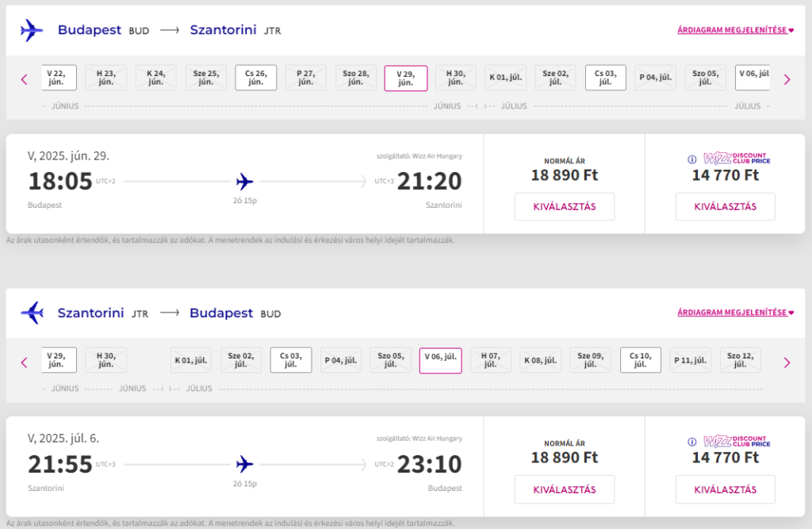Click the departing airplane icon beside Budapest
This screenshot has width=812, height=529.
click(x=32, y=31)
